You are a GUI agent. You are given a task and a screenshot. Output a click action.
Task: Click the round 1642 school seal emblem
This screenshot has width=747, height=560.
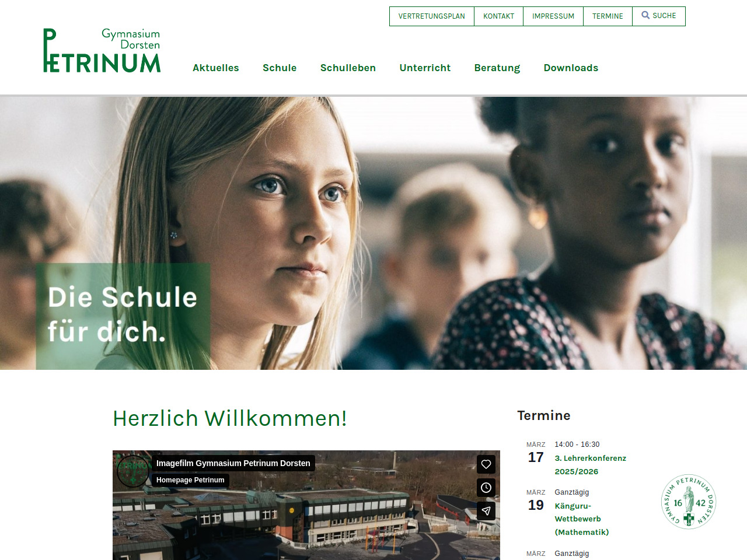click(x=689, y=502)
